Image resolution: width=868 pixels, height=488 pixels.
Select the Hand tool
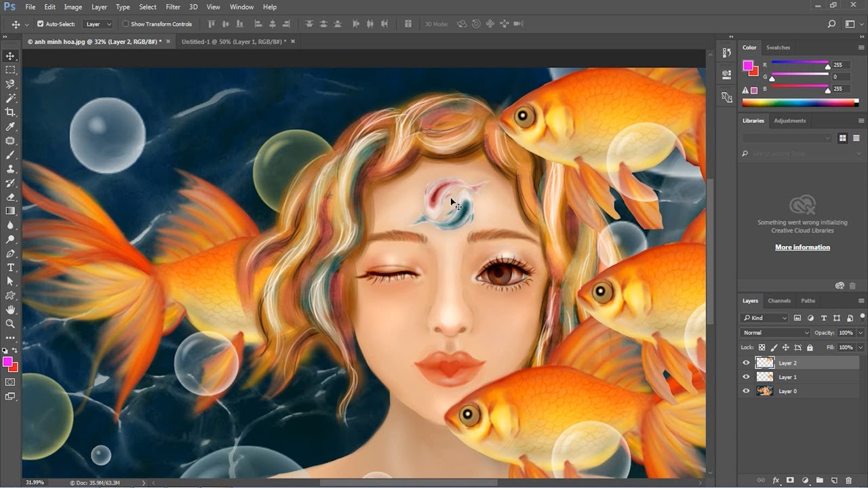pos(10,310)
